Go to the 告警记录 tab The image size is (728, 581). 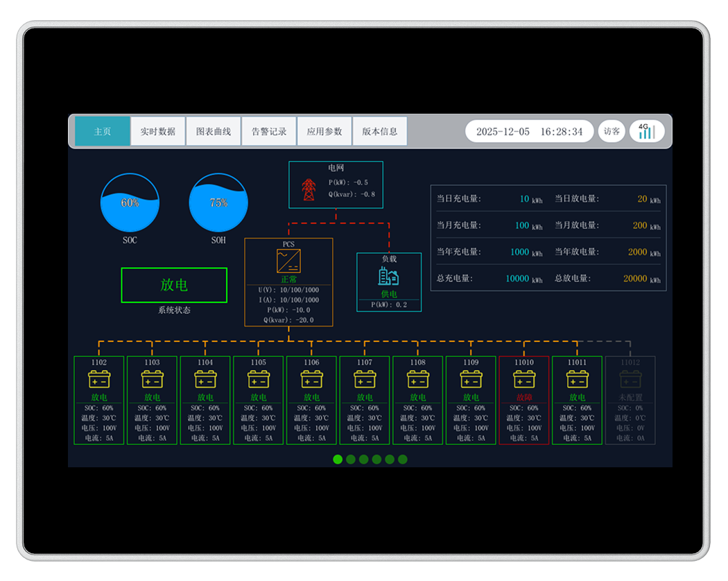pyautogui.click(x=269, y=132)
